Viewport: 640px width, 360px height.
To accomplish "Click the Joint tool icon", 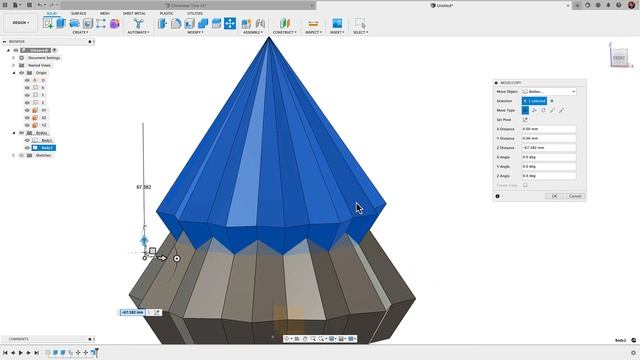I will click(260, 23).
